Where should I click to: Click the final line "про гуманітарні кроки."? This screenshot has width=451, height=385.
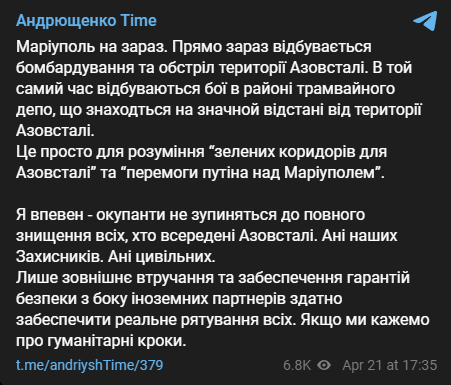click(x=101, y=341)
